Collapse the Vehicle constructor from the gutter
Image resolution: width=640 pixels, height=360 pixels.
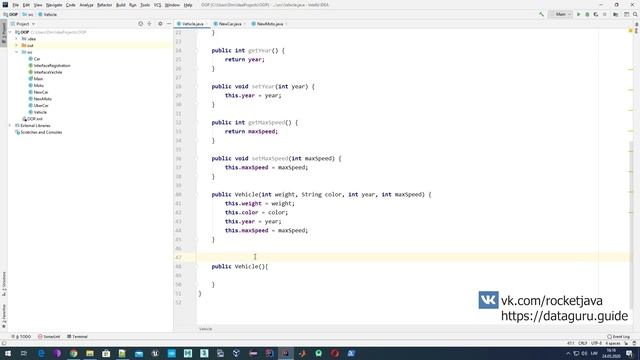pyautogui.click(x=196, y=195)
